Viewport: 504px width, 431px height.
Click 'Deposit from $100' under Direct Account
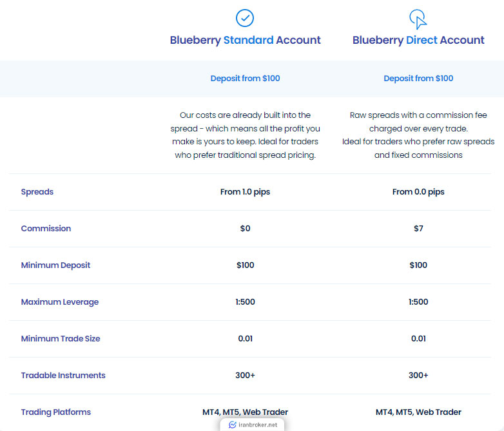click(418, 79)
